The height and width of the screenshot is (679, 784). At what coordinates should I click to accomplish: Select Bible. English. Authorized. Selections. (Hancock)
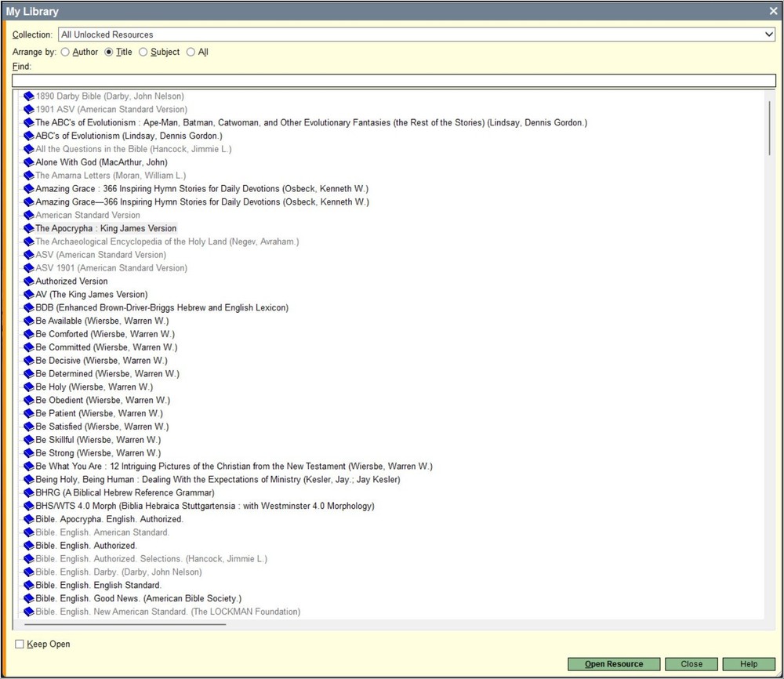[x=151, y=559]
